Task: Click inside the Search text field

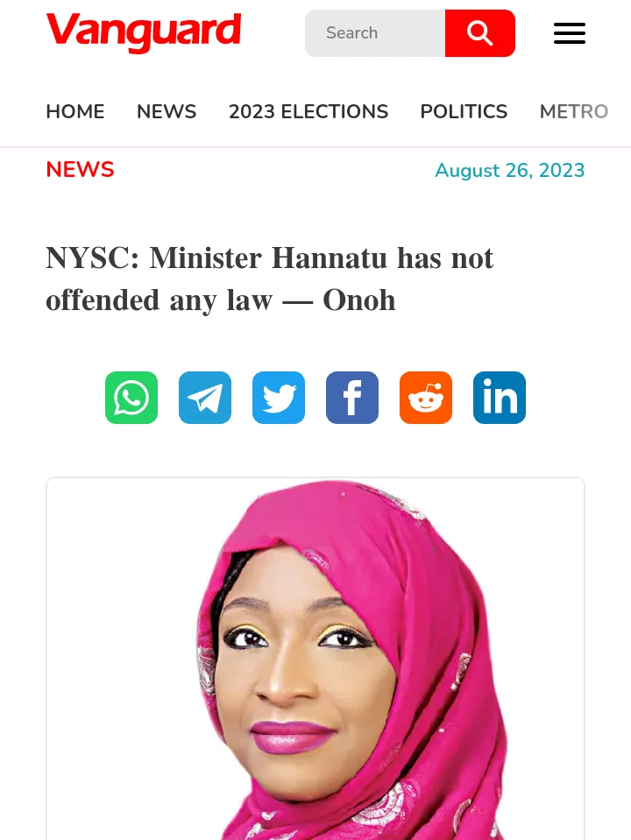Action: click(x=375, y=33)
